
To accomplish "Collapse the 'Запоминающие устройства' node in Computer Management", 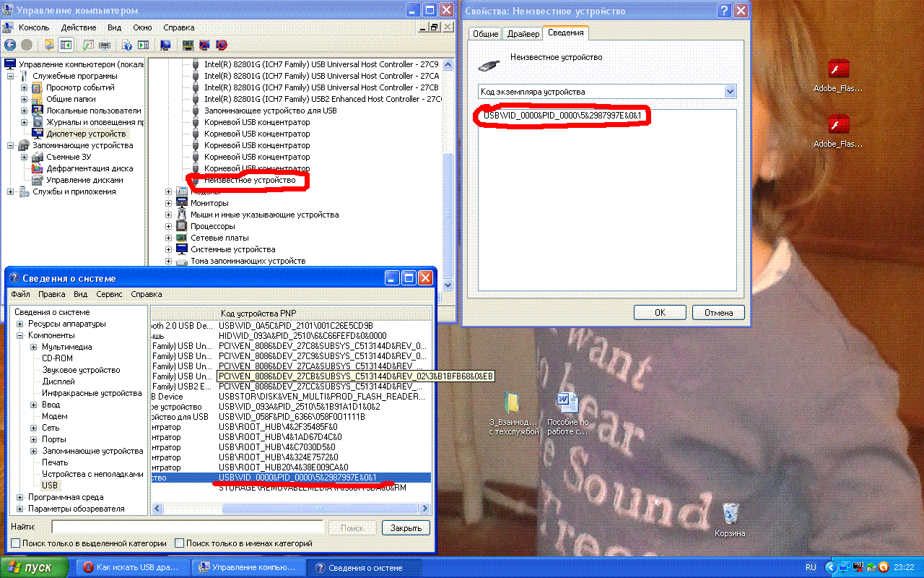I will click(x=11, y=145).
